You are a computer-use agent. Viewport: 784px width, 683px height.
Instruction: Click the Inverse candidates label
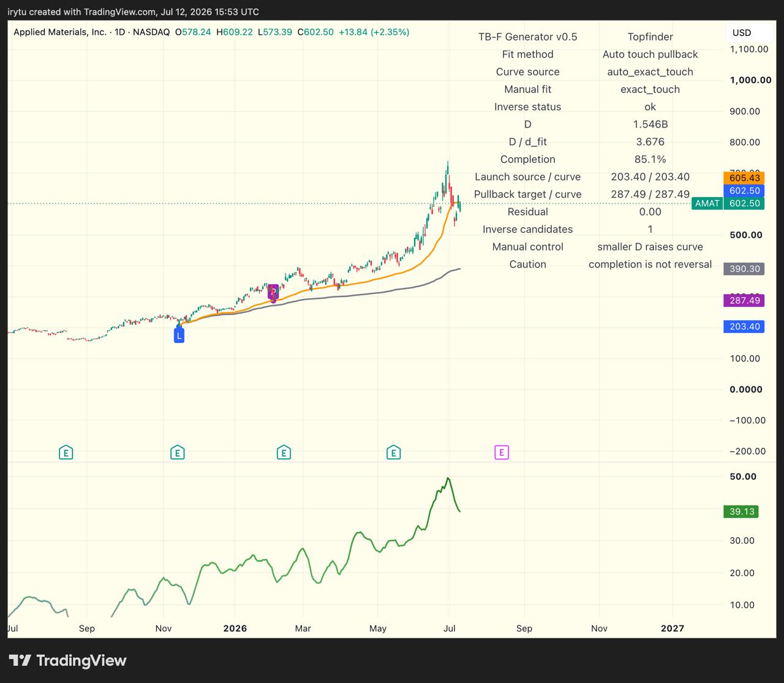(x=527, y=229)
